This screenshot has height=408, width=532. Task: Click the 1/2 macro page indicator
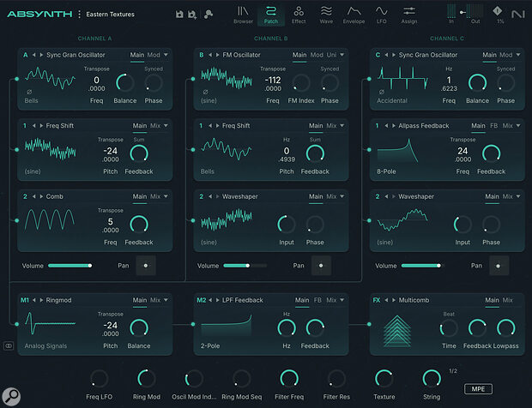coord(453,371)
